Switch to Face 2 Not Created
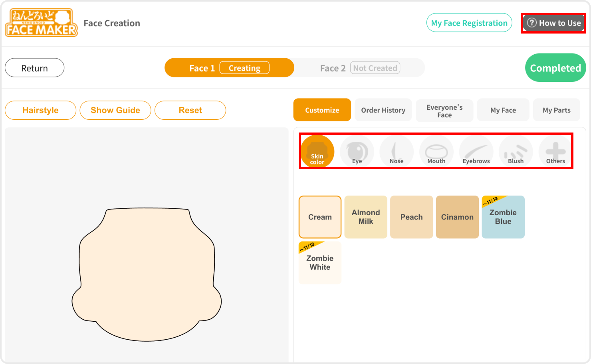 [x=359, y=68]
